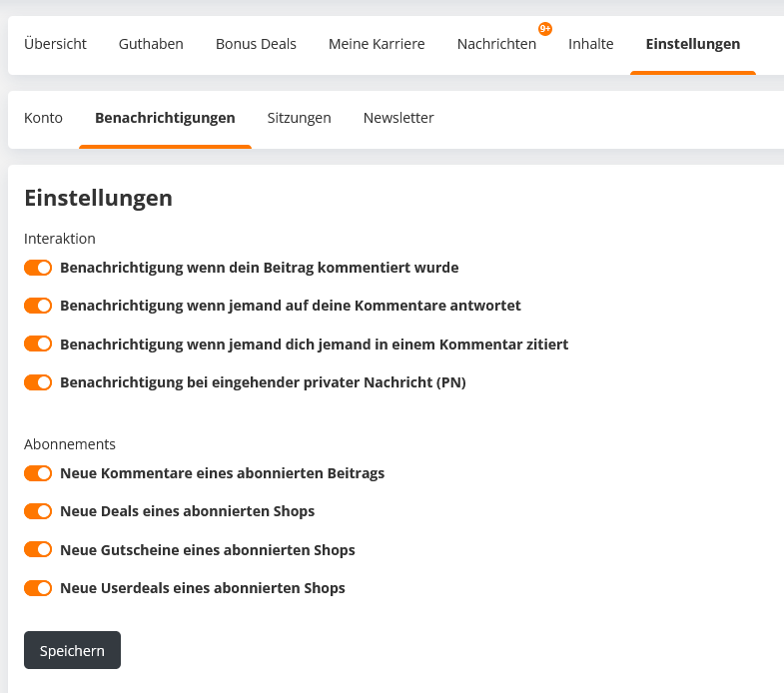The height and width of the screenshot is (693, 784).
Task: Toggle notification for replies to your comments
Action: coord(38,306)
